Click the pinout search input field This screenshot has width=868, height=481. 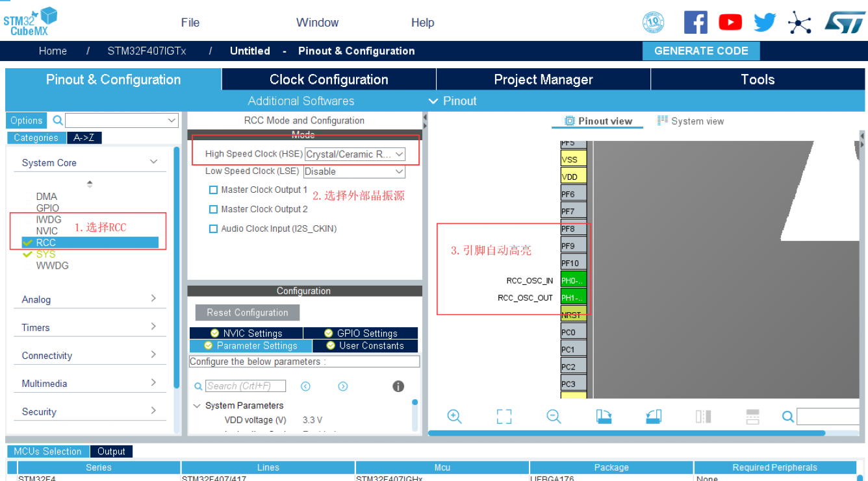pos(828,417)
